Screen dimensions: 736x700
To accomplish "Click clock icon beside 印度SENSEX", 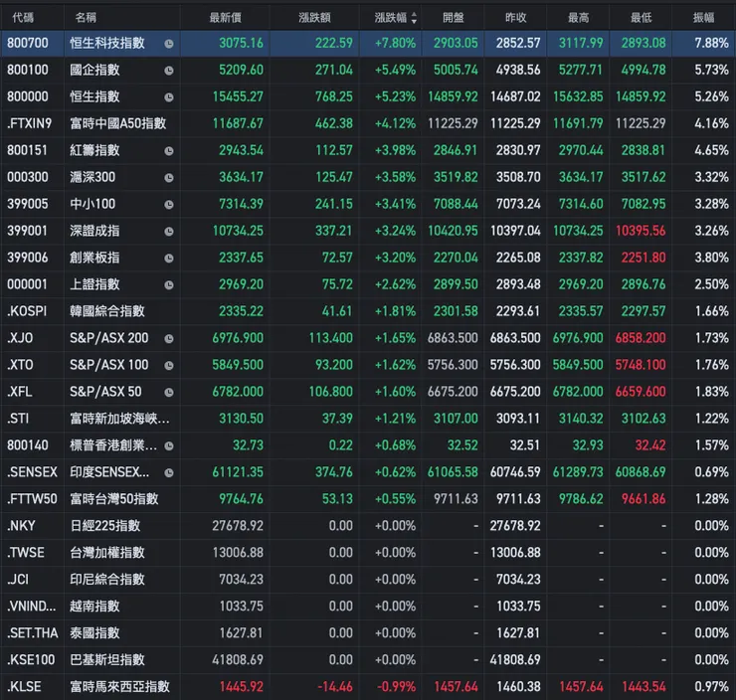I will point(169,473).
